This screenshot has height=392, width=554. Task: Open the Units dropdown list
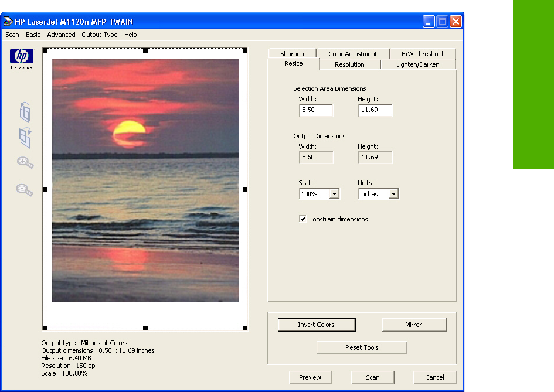(393, 194)
